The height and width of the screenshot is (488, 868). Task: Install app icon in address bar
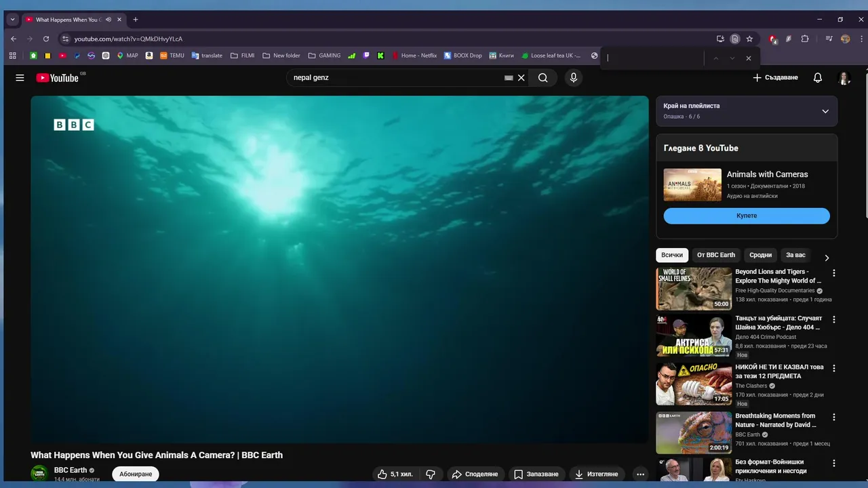[x=720, y=39]
